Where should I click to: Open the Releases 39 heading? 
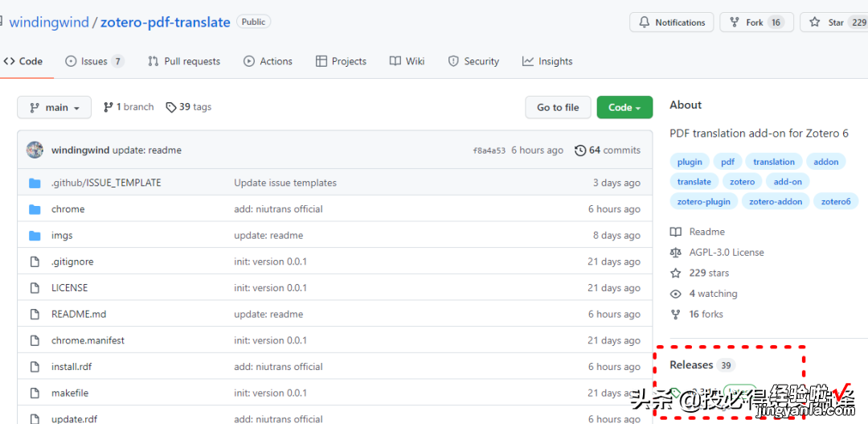[x=702, y=364]
